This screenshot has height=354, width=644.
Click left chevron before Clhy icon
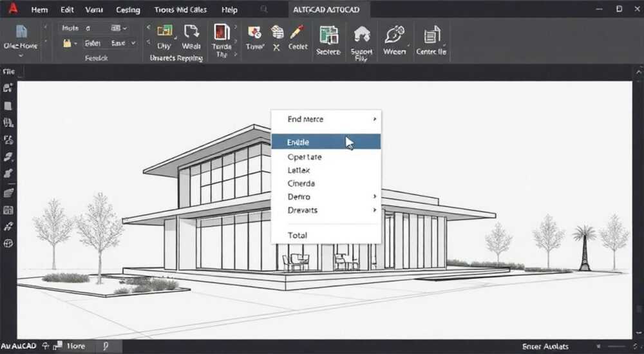pyautogui.click(x=149, y=28)
